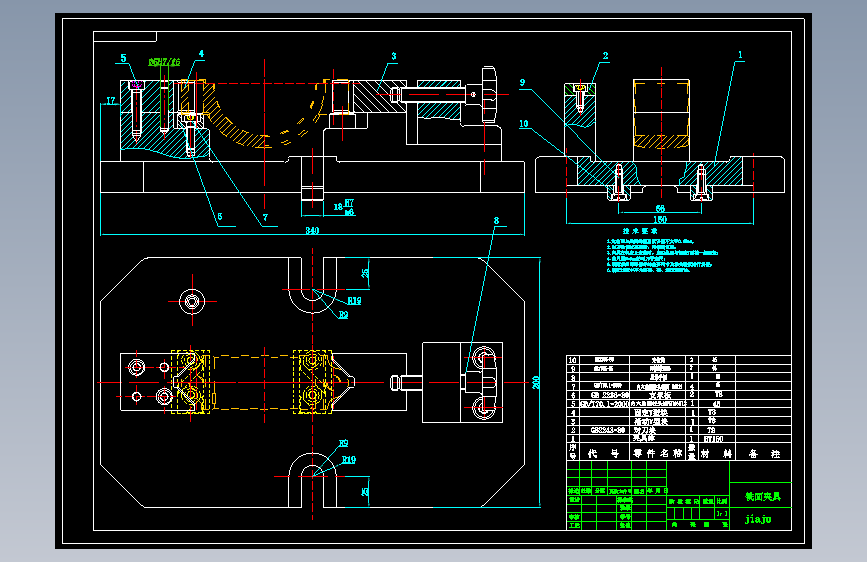Select the R9 radius label at the lower slot

[x=343, y=444]
